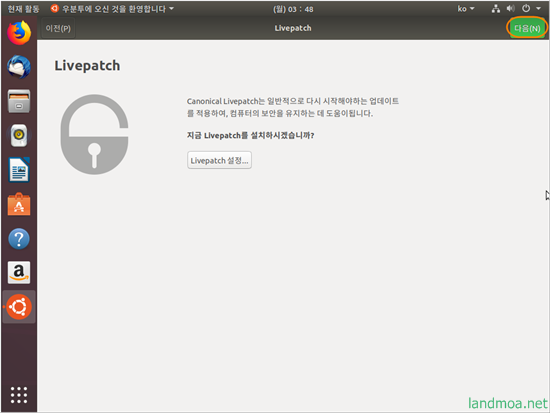Open Firefox from the dock
550x413 pixels.
[x=19, y=33]
